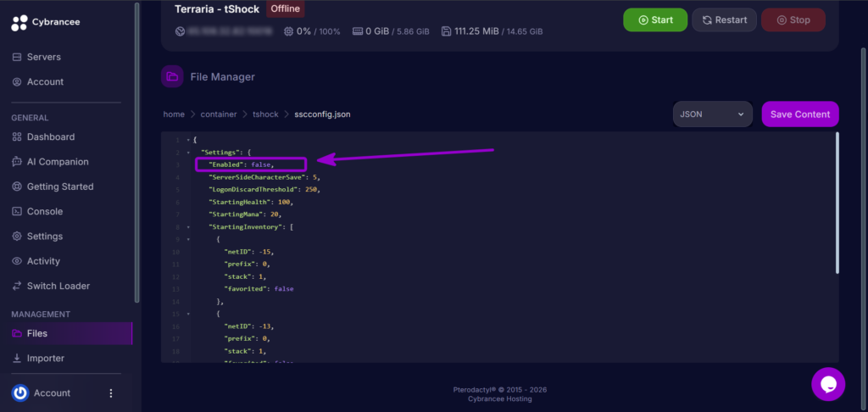Open the top Account sidebar item
This screenshot has height=412, width=868.
(46, 82)
